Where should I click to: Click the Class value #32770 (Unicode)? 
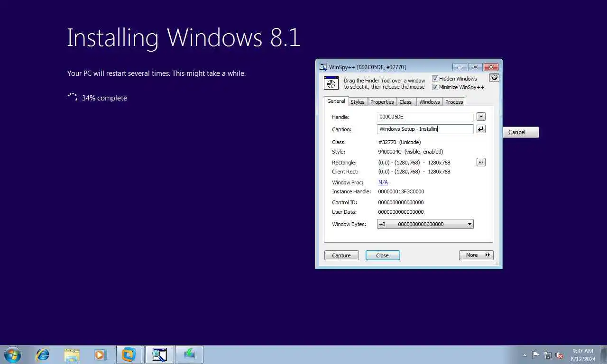(399, 142)
